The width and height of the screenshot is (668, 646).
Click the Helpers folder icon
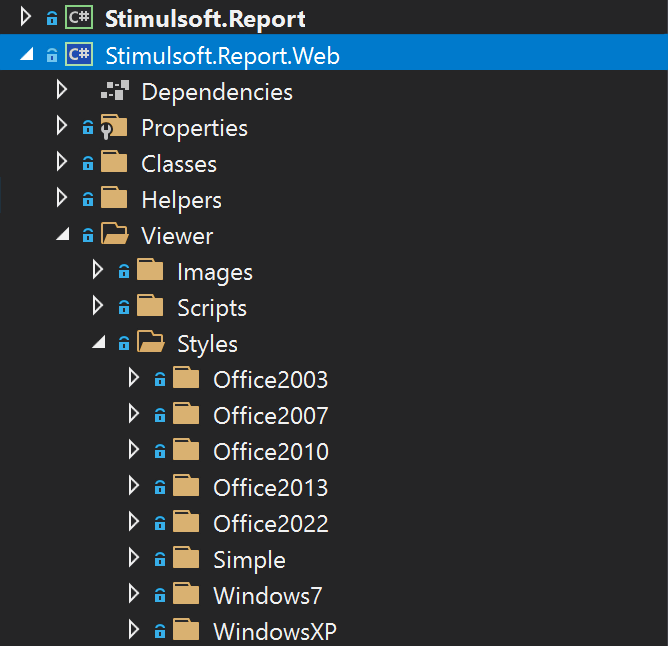click(x=114, y=197)
